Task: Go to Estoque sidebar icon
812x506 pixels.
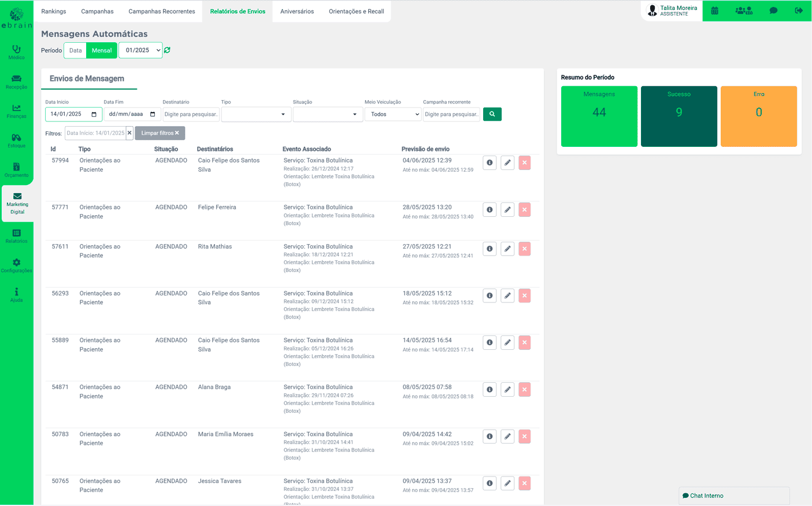Action: (x=16, y=141)
